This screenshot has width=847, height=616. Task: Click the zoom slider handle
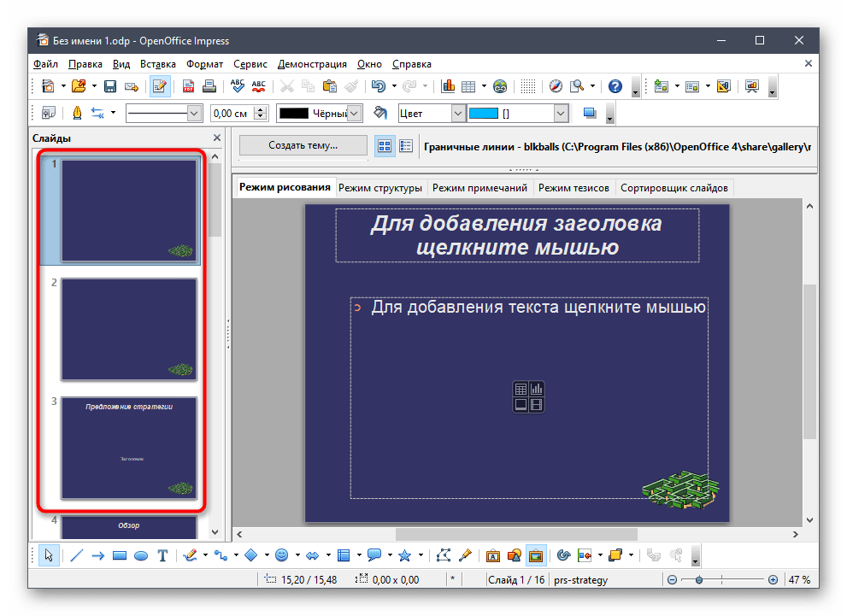[699, 580]
